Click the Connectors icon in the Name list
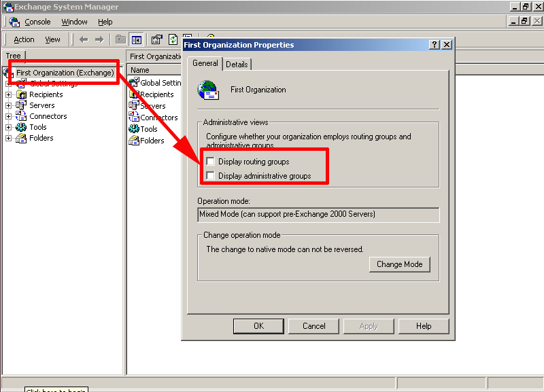 pyautogui.click(x=134, y=117)
